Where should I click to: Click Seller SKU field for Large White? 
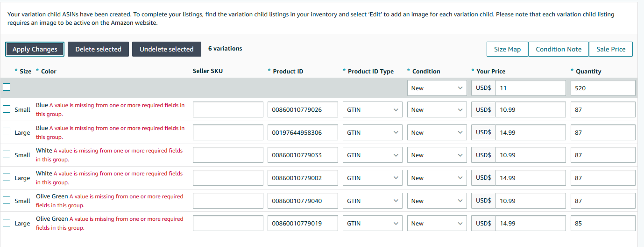click(x=228, y=178)
